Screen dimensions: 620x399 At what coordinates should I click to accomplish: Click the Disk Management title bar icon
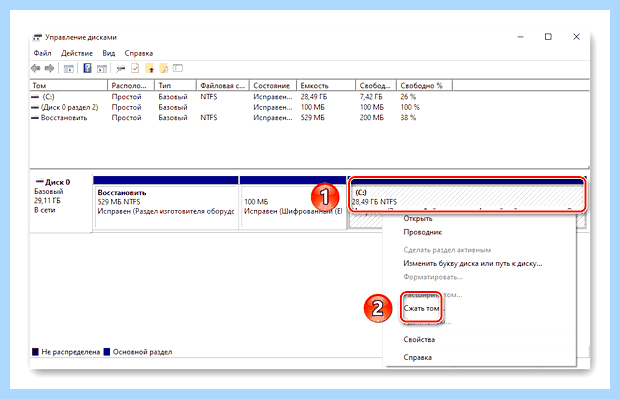tap(37, 38)
